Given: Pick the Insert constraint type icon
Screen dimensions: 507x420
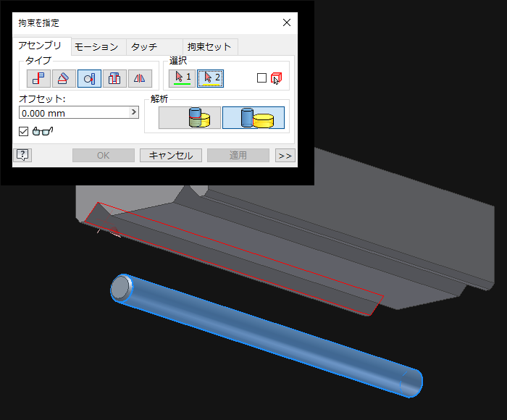Looking at the screenshot, I should coord(114,78).
